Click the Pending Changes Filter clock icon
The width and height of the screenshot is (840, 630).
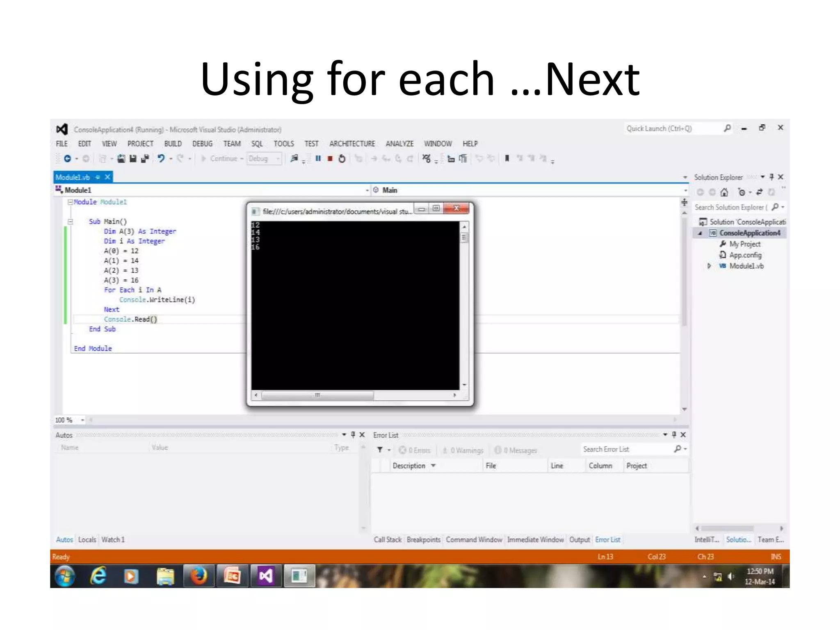pyautogui.click(x=742, y=192)
